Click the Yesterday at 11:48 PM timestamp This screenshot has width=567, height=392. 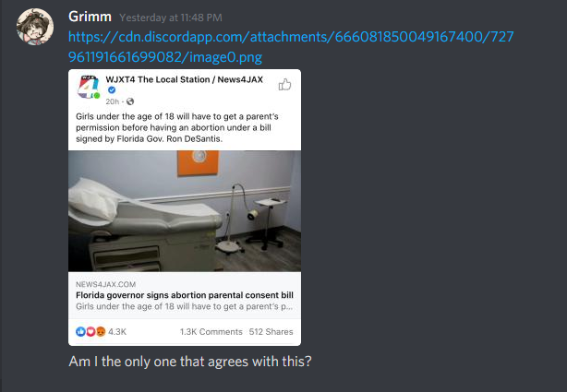pos(171,18)
